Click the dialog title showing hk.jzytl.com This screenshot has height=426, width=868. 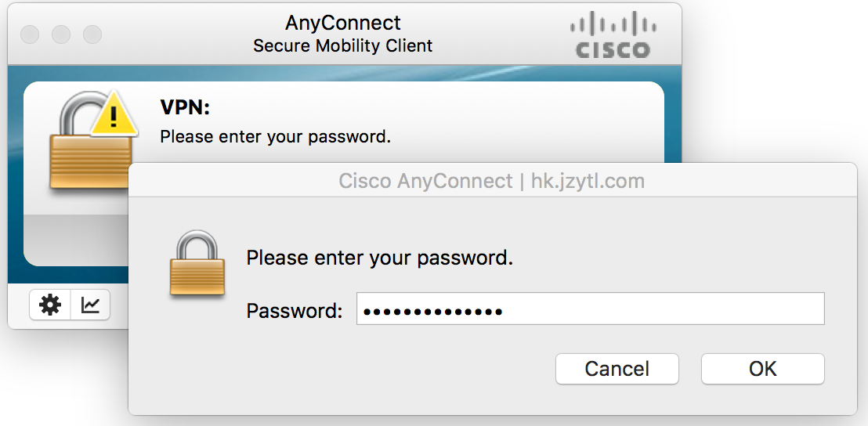coord(491,182)
